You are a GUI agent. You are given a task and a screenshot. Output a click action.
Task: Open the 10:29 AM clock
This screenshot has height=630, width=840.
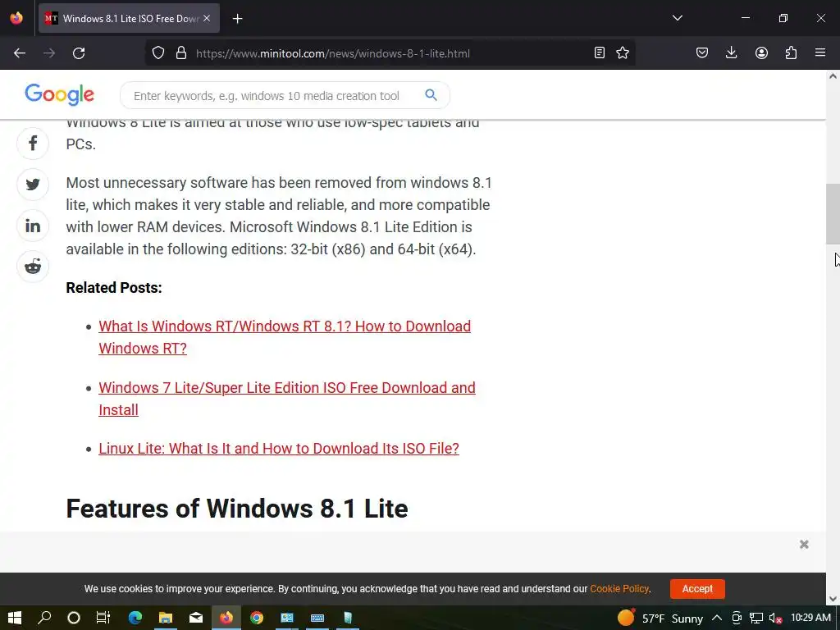810,618
